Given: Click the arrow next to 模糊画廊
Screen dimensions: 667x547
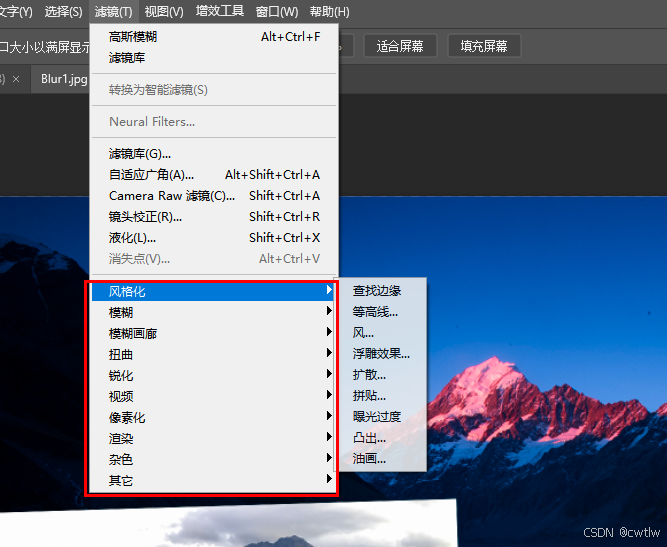Looking at the screenshot, I should click(x=329, y=331).
